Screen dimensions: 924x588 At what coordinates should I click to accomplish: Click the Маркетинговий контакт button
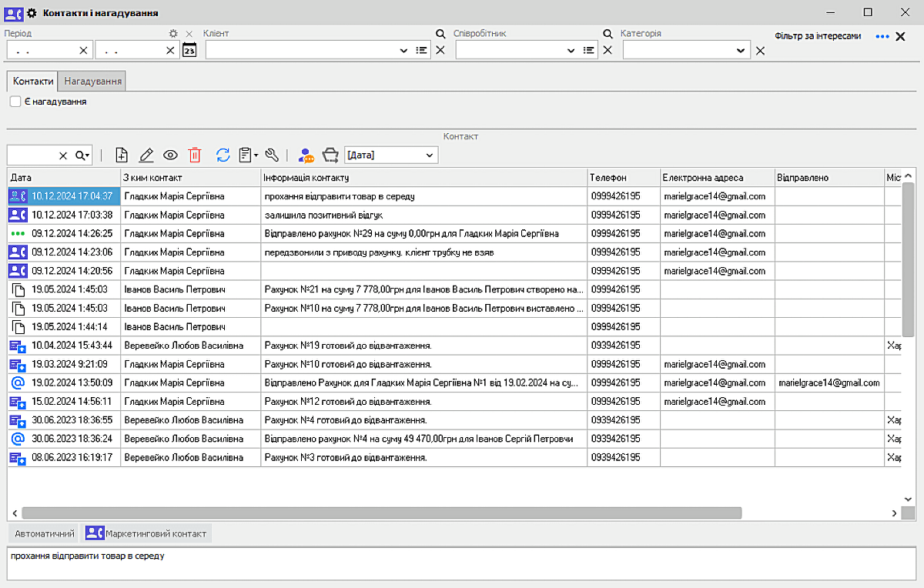click(146, 533)
